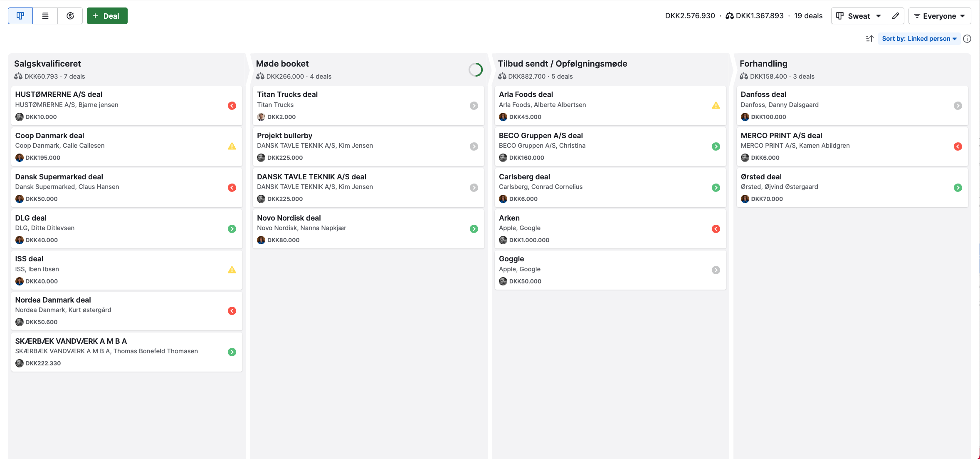Viewport: 980px width, 459px height.
Task: Click Møde booket progress circle indicator
Action: coord(475,69)
